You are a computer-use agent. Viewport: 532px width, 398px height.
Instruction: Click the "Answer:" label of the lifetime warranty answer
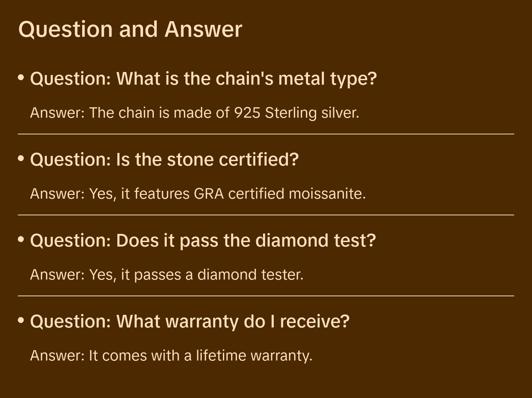(x=58, y=356)
